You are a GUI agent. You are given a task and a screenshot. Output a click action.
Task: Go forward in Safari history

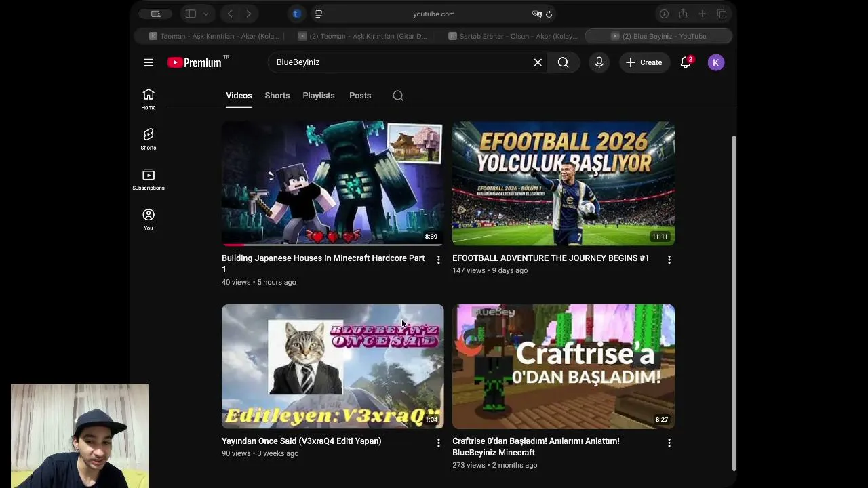[x=249, y=14]
